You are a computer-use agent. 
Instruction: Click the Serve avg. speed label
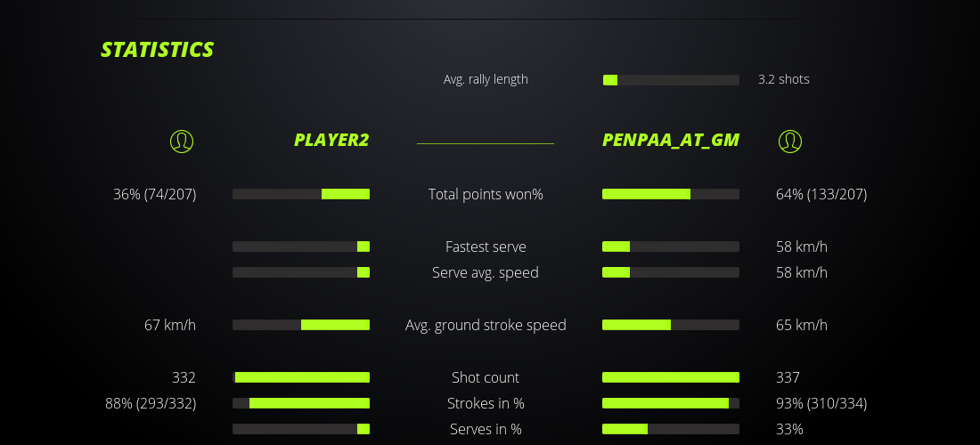pyautogui.click(x=486, y=272)
